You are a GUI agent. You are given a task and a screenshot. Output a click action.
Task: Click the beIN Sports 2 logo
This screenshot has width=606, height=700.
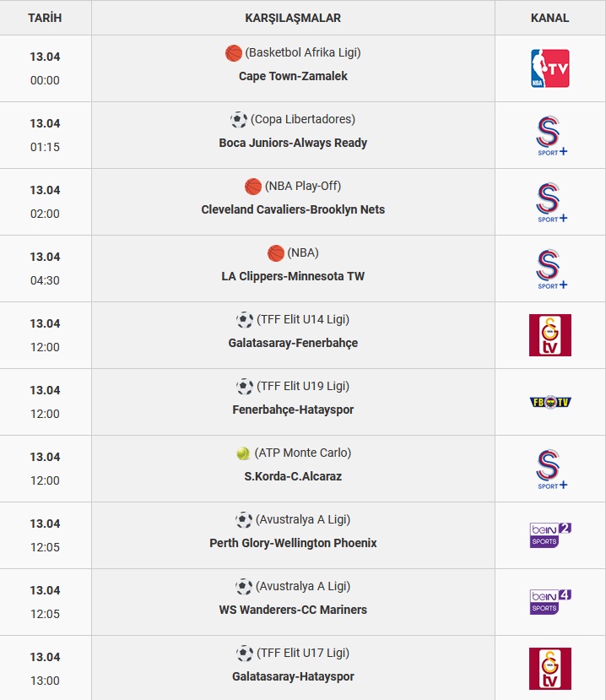[x=550, y=535]
